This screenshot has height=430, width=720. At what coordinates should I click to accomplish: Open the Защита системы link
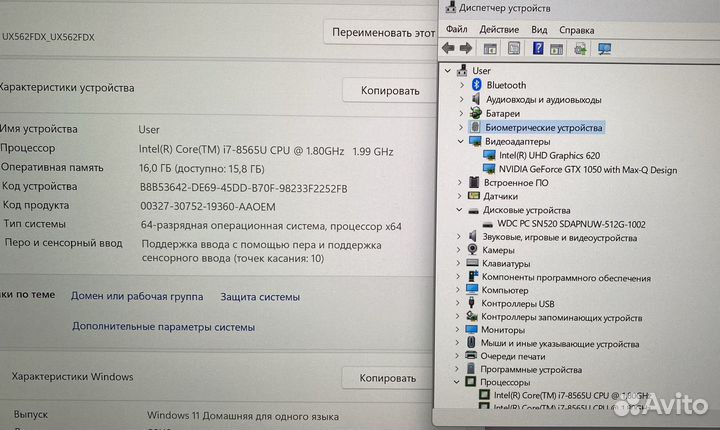click(x=260, y=297)
